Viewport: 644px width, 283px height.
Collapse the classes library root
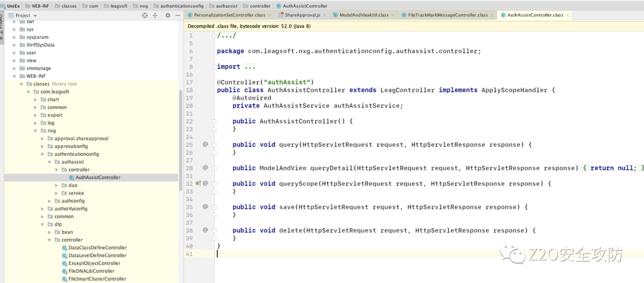point(22,84)
